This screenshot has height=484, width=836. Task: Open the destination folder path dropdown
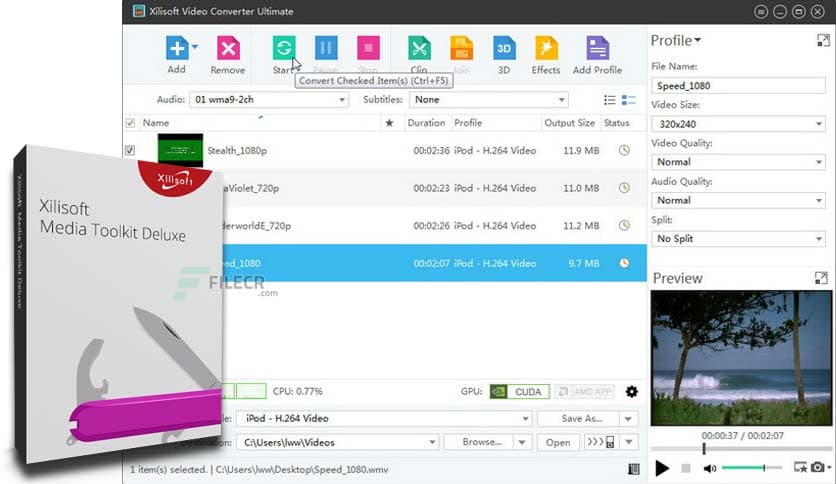click(x=337, y=442)
